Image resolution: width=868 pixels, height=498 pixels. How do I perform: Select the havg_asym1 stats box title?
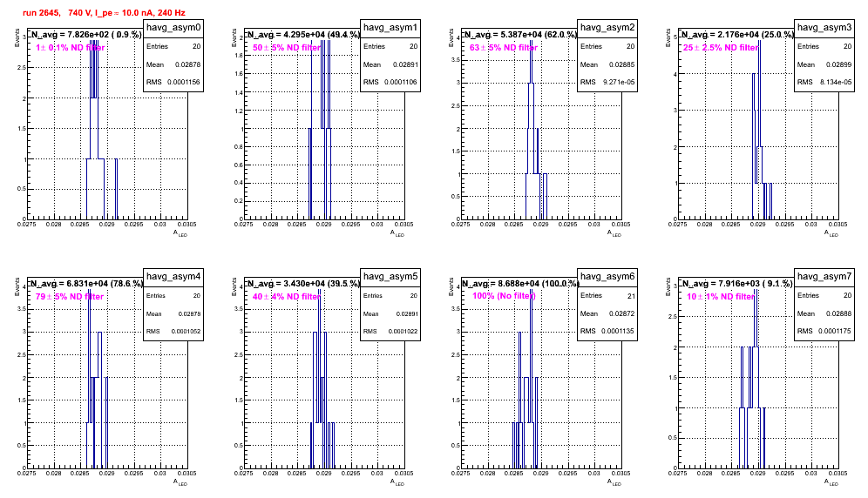[x=390, y=28]
